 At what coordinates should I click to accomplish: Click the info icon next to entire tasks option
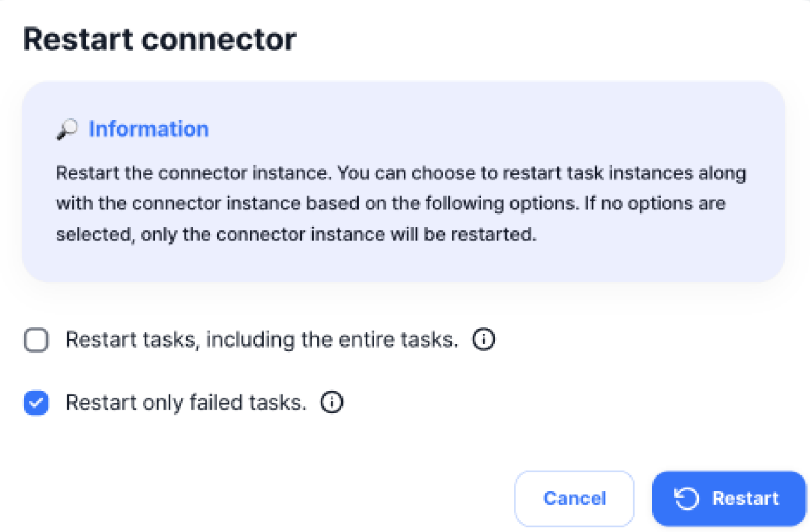[483, 339]
